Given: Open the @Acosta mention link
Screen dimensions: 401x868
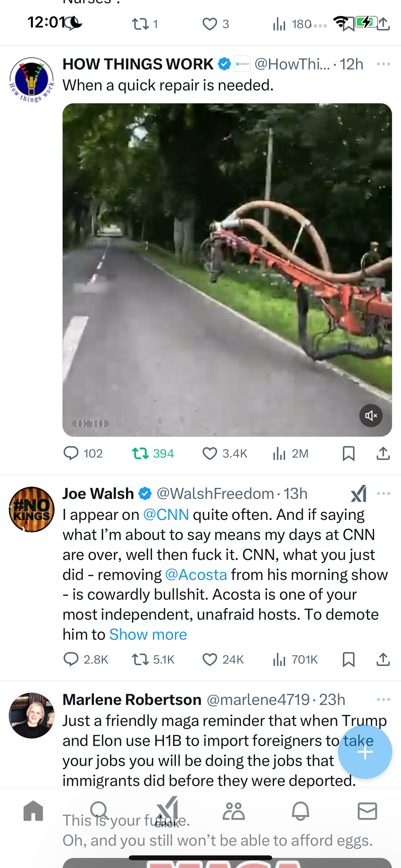Looking at the screenshot, I should [196, 574].
